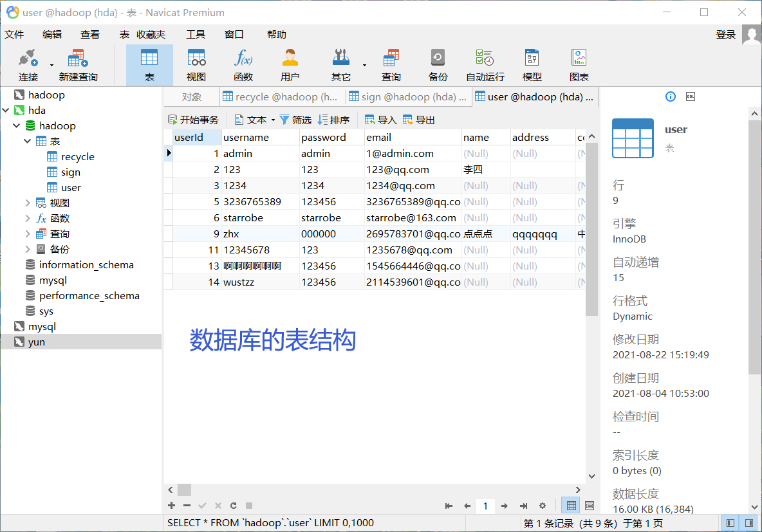Open the Connection button dropdown arrow
Viewport: 762px width, 532px height.
point(51,65)
